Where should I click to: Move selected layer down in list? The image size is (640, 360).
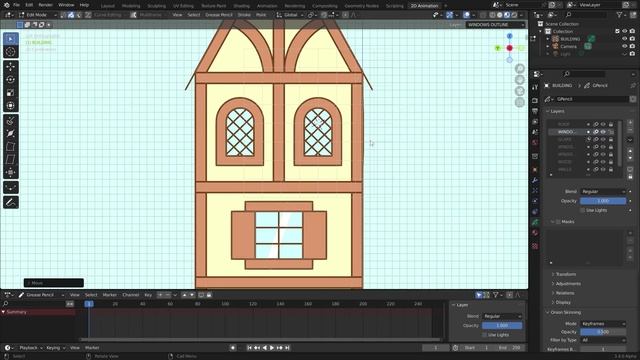(x=630, y=158)
